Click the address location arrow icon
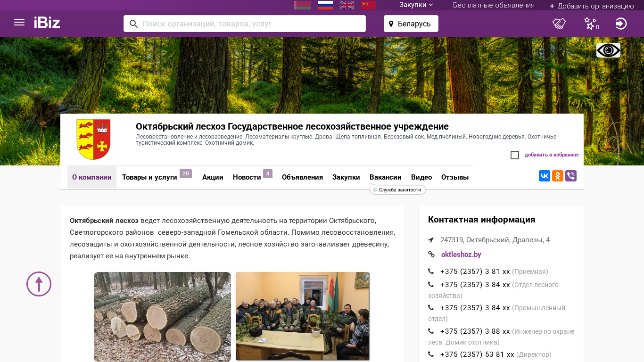The height and width of the screenshot is (362, 644). point(431,240)
